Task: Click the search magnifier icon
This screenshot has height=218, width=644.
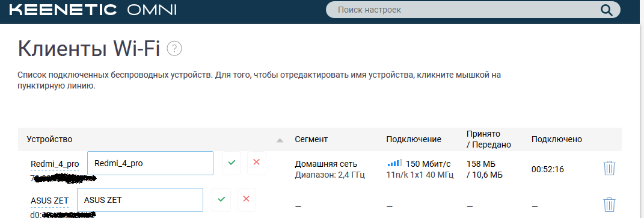Action: (x=606, y=10)
